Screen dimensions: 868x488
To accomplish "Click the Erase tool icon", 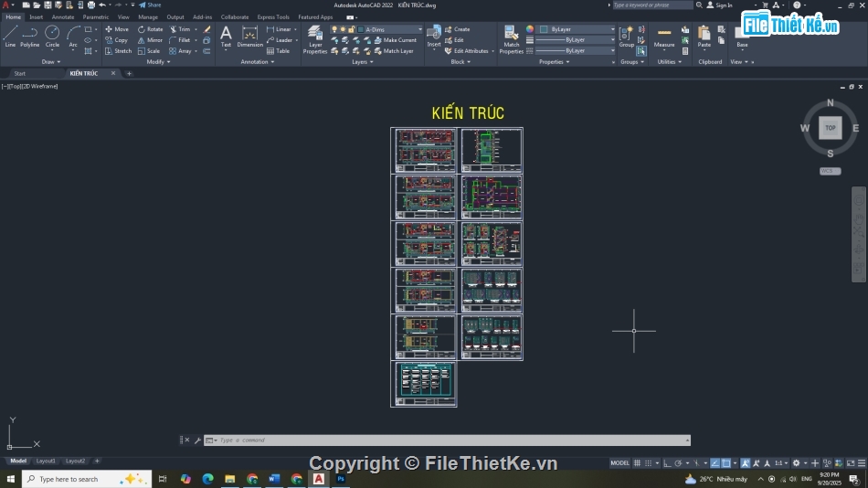I will pos(206,29).
